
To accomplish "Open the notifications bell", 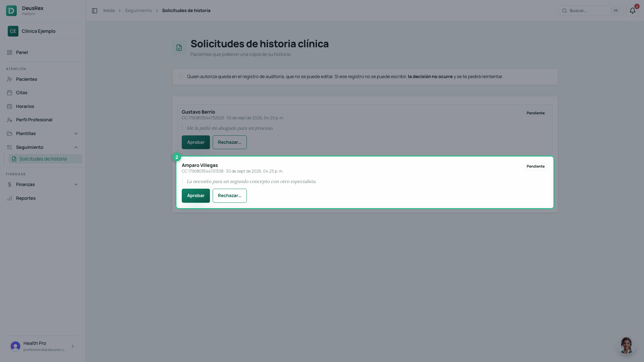I will [632, 11].
